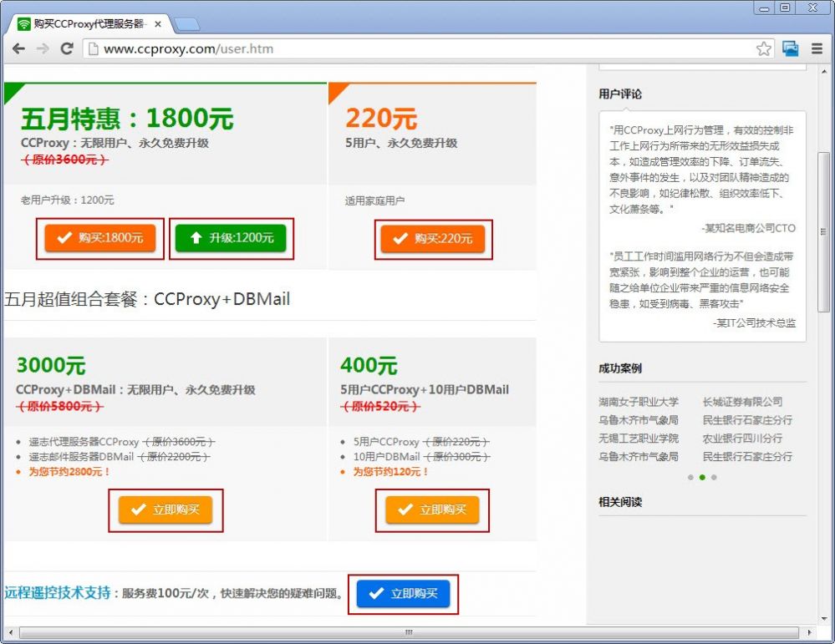Click the address bar URL field
835x644 pixels.
click(426, 49)
